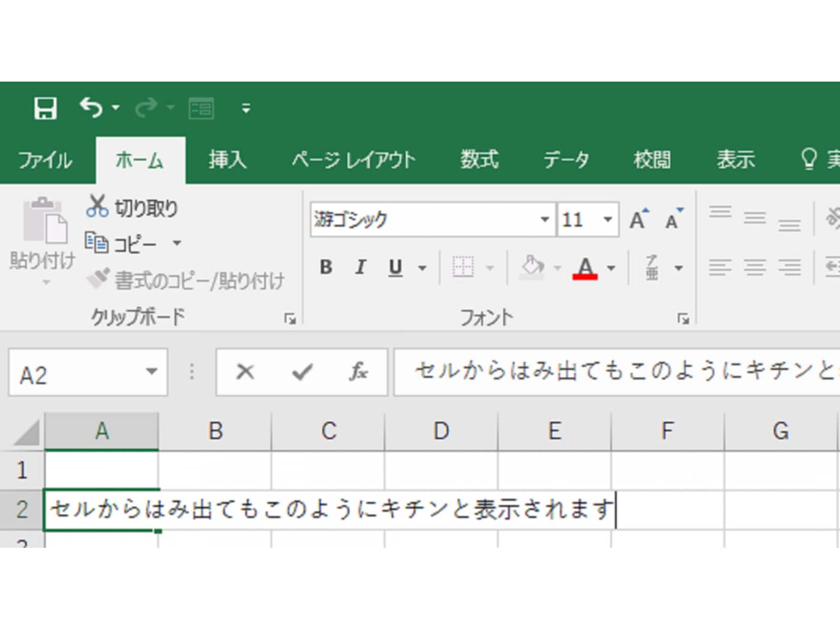The width and height of the screenshot is (840, 630).
Task: Click the Save floppy disk icon
Action: pos(45,109)
